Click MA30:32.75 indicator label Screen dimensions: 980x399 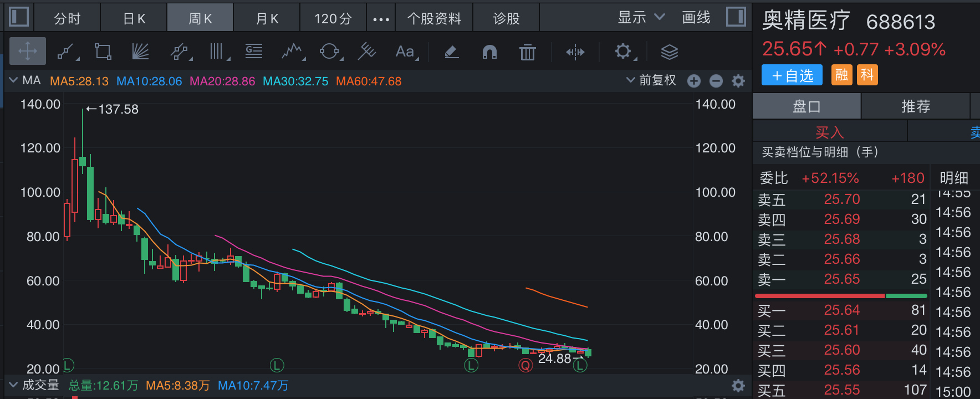pyautogui.click(x=295, y=81)
